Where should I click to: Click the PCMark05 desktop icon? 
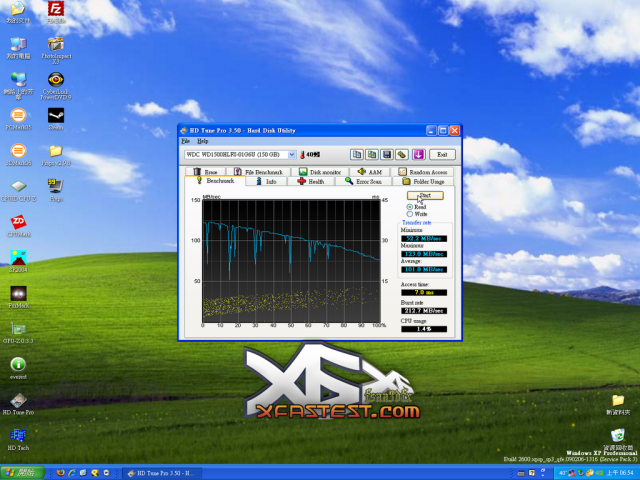point(18,119)
